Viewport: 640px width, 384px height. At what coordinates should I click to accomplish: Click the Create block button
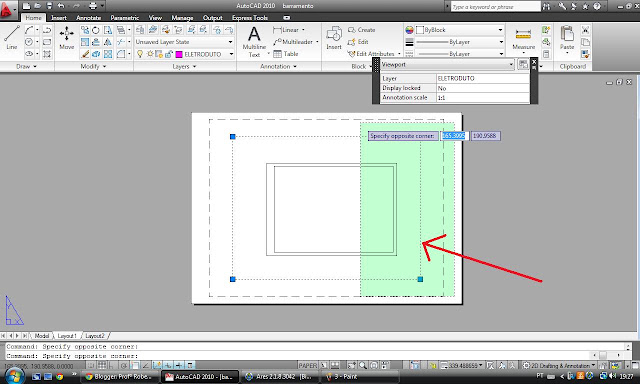coord(362,30)
